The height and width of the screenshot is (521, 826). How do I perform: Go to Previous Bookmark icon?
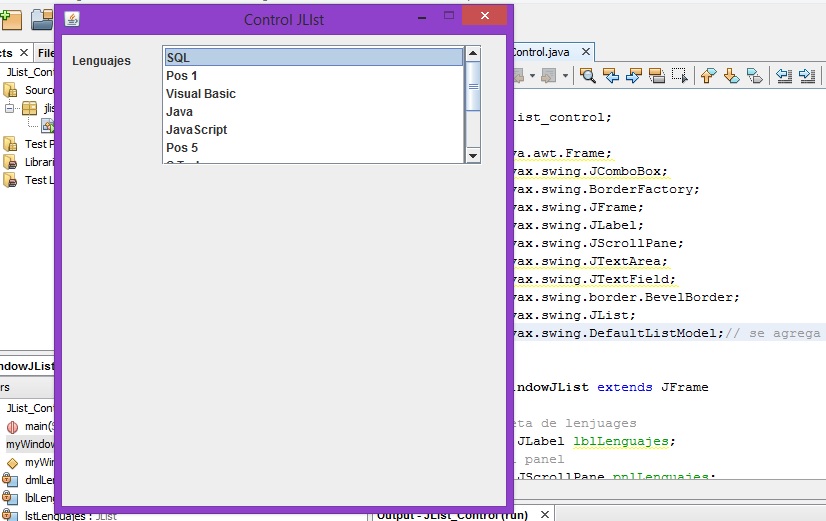tap(708, 76)
